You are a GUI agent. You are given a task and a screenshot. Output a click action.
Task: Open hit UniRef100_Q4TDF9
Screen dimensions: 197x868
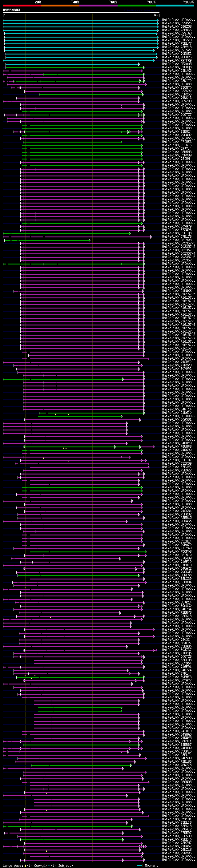[177, 731]
